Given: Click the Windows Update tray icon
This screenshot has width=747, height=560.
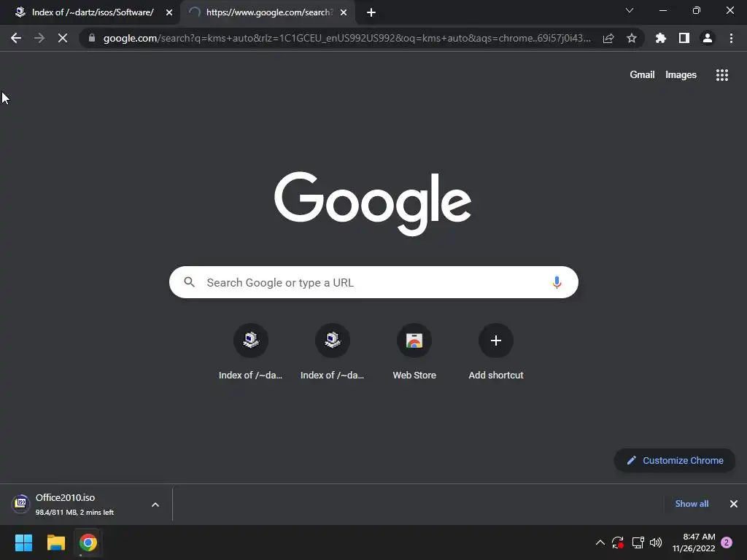Looking at the screenshot, I should click(617, 542).
